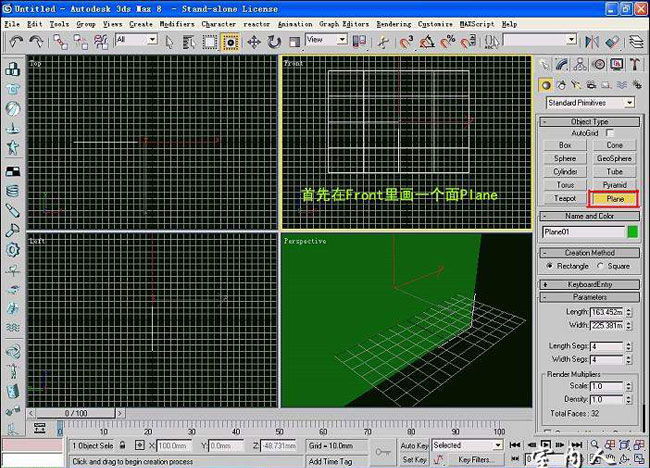Activate the Unlink Selection tool
650x468 pixels.
coord(80,42)
